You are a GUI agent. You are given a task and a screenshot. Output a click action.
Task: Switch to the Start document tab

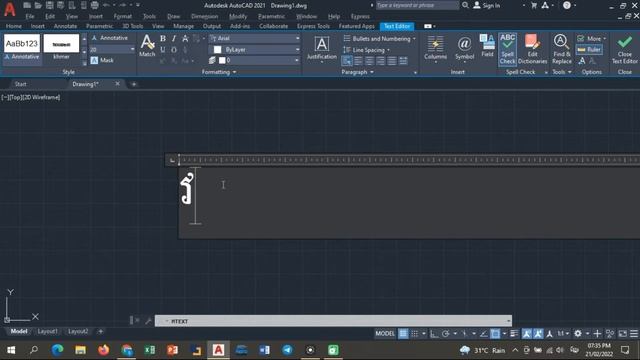pos(20,84)
